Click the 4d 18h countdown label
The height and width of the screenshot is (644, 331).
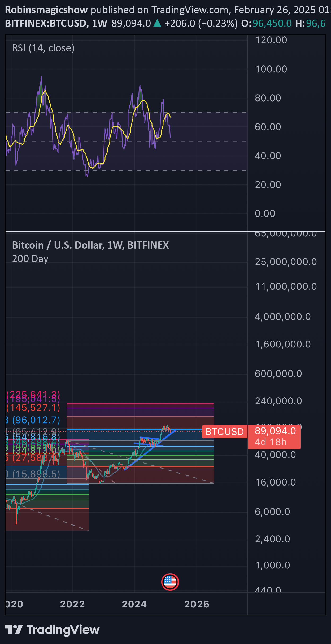[x=271, y=442]
